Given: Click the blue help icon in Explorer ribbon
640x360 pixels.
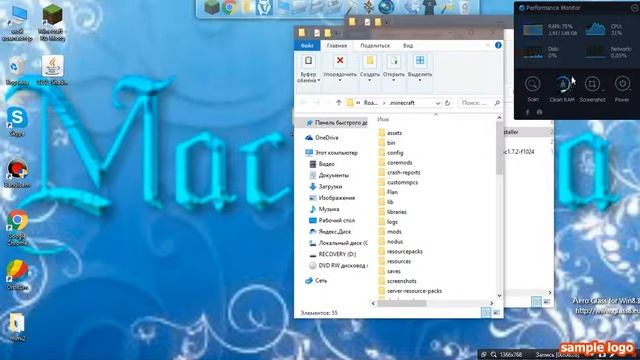Looking at the screenshot, I should pyautogui.click(x=498, y=45).
